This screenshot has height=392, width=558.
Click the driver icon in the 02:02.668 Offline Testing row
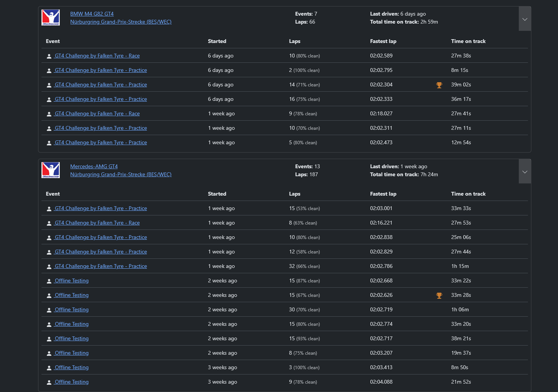tap(49, 281)
